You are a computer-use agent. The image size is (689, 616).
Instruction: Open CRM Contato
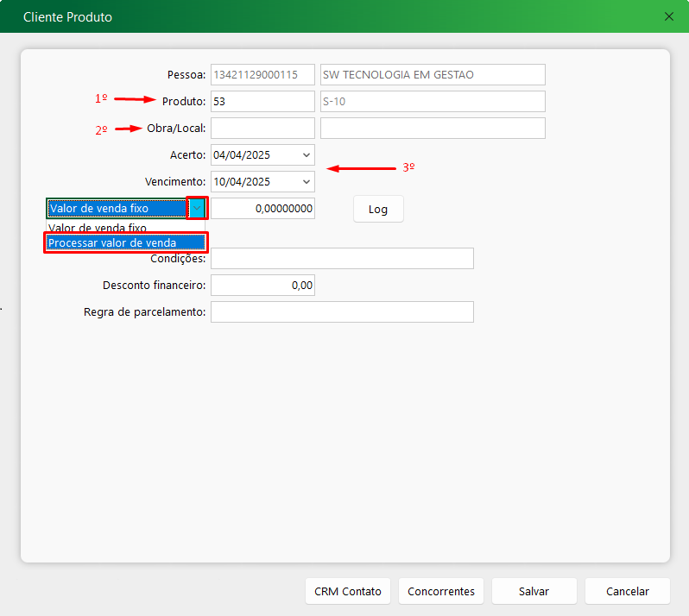(x=348, y=592)
